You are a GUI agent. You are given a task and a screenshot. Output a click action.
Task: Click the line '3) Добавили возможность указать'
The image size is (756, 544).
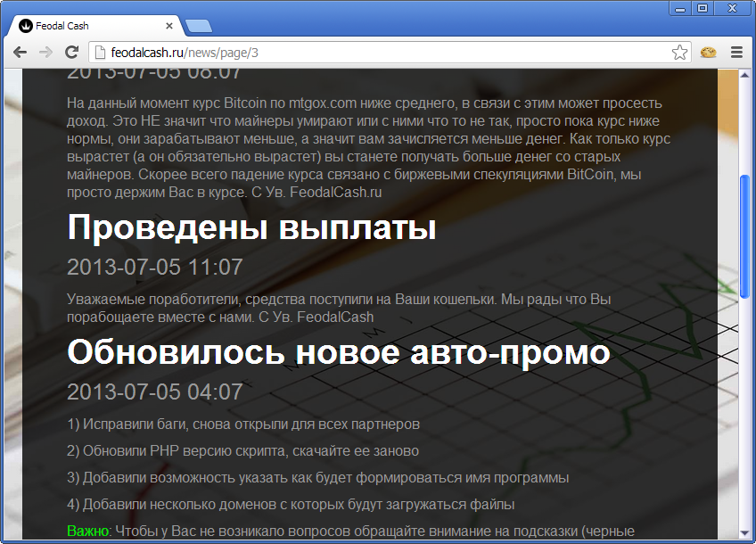(x=317, y=478)
